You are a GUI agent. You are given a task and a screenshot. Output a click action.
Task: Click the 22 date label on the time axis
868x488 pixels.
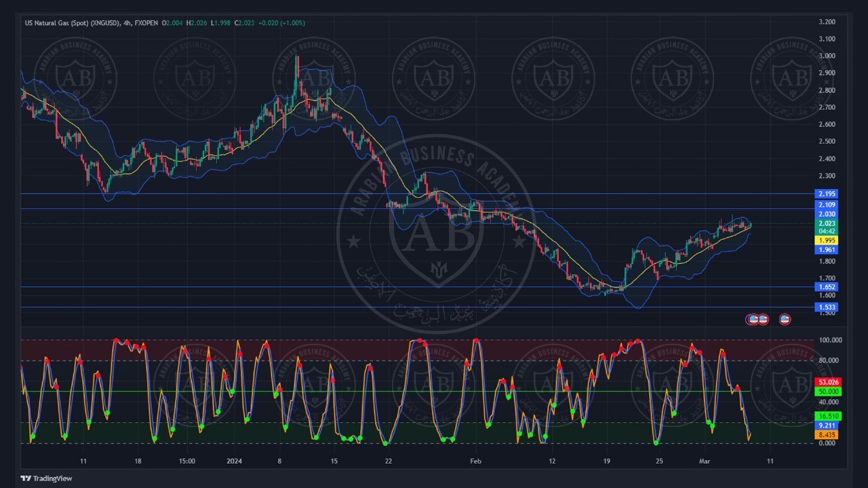point(388,462)
